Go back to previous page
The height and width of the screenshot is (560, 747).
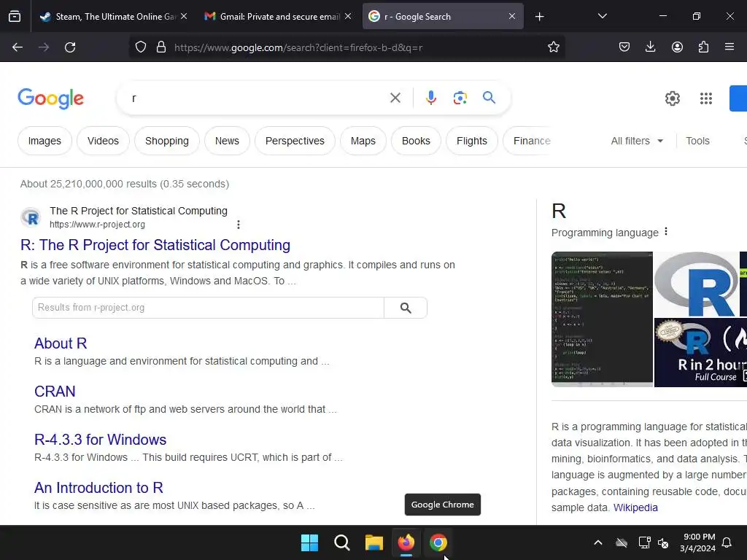(x=18, y=47)
